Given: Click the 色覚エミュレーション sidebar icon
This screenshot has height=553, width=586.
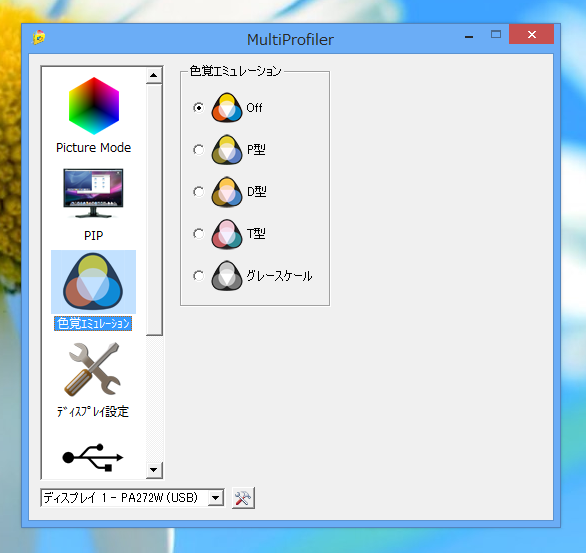Looking at the screenshot, I should (93, 282).
